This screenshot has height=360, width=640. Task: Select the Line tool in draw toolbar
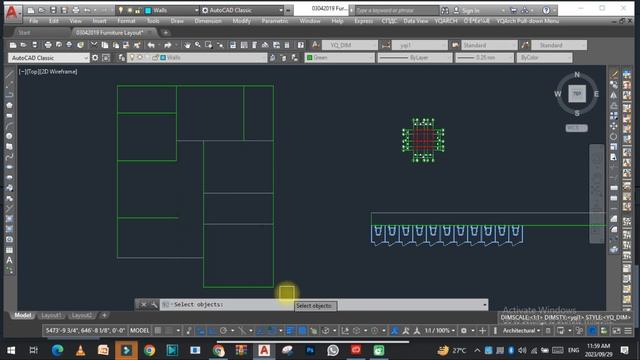point(9,74)
